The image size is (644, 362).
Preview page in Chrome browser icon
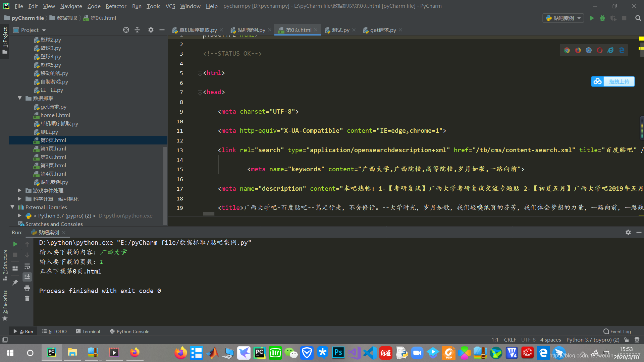[x=567, y=50]
